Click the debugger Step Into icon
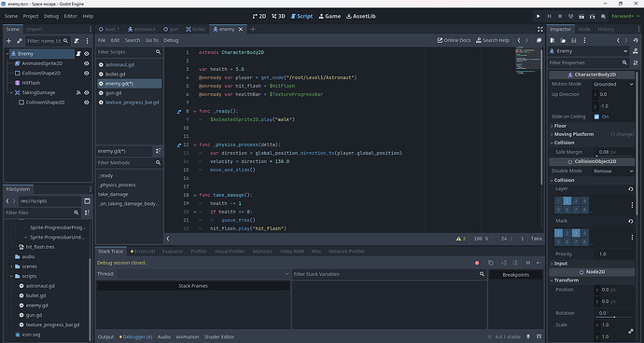 (x=504, y=263)
